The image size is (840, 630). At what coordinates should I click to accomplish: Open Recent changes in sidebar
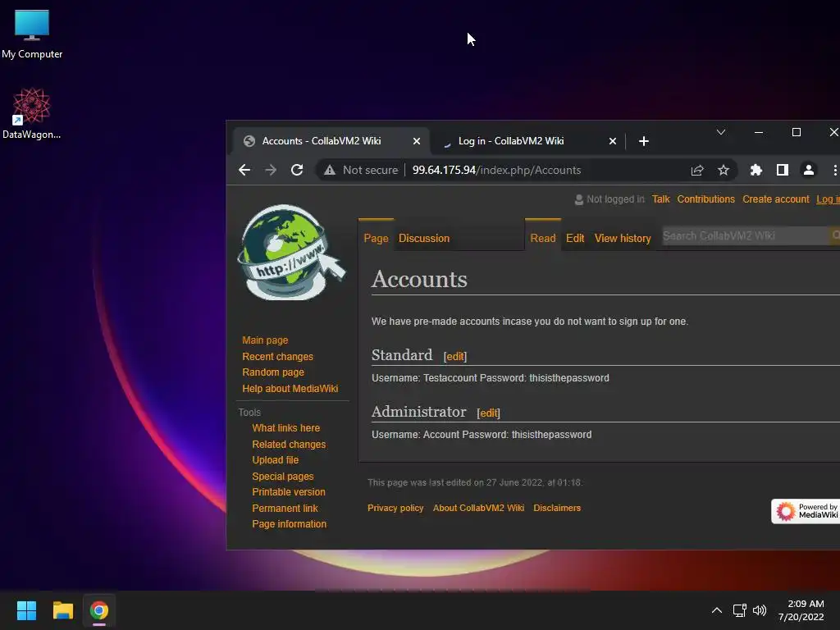click(x=277, y=357)
